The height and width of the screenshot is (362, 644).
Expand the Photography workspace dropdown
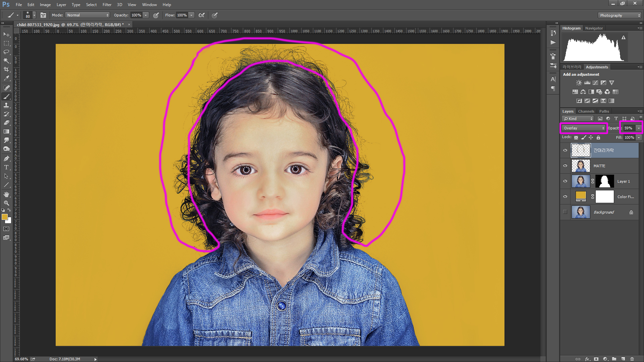(x=620, y=15)
